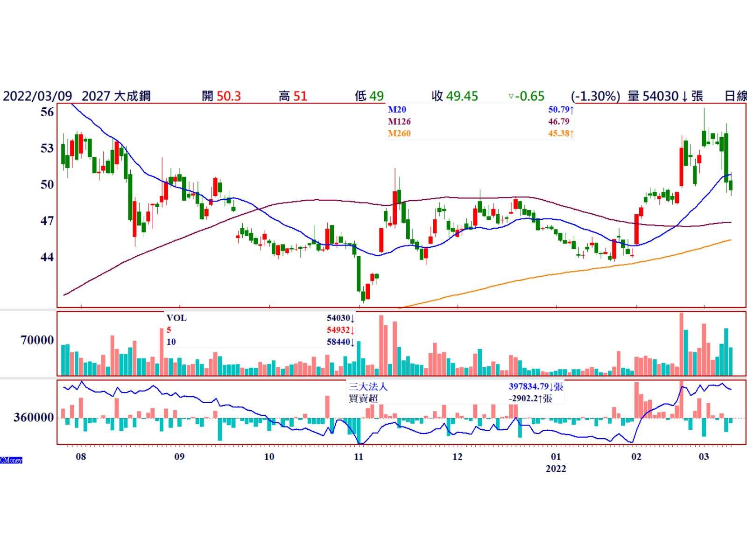Click the up arrow beside M20 value 50.79
The width and height of the screenshot is (747, 560).
572,110
